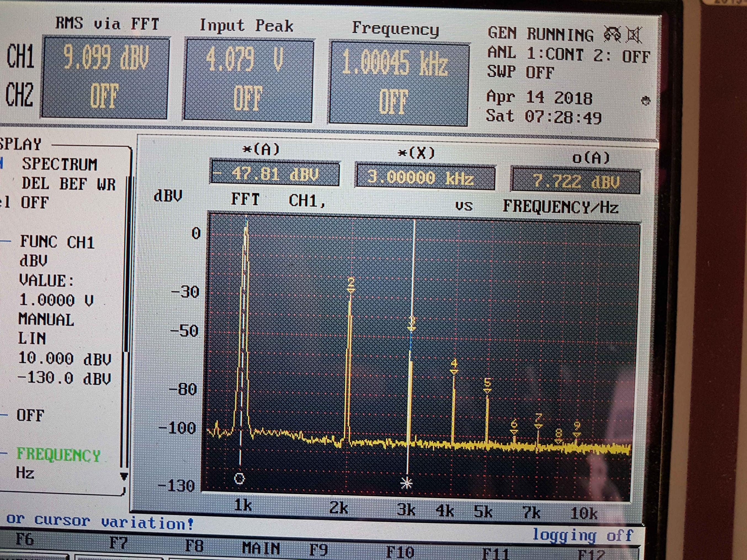Click the logging off status
Screen dimensions: 747x560
[582, 535]
